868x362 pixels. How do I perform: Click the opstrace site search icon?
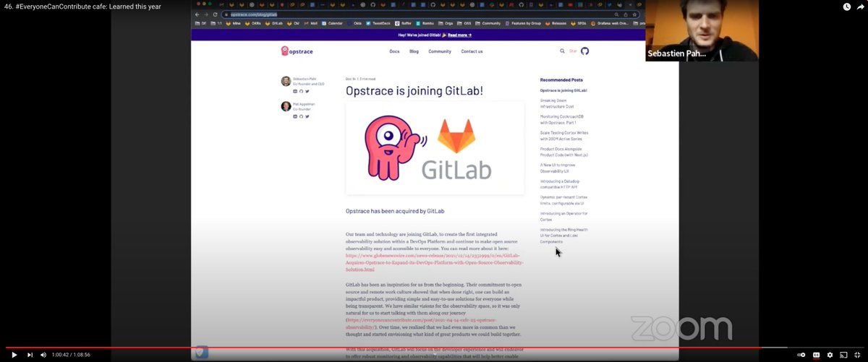(x=562, y=51)
